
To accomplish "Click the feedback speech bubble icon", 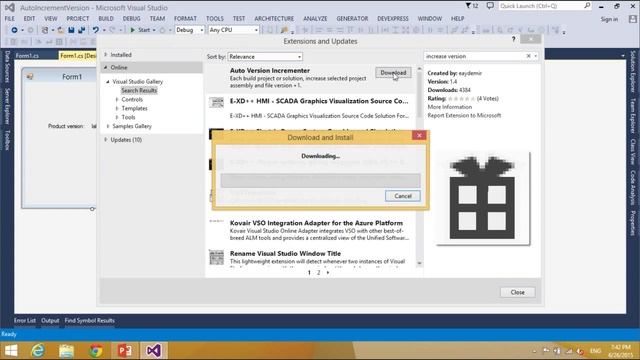I will tap(490, 6).
